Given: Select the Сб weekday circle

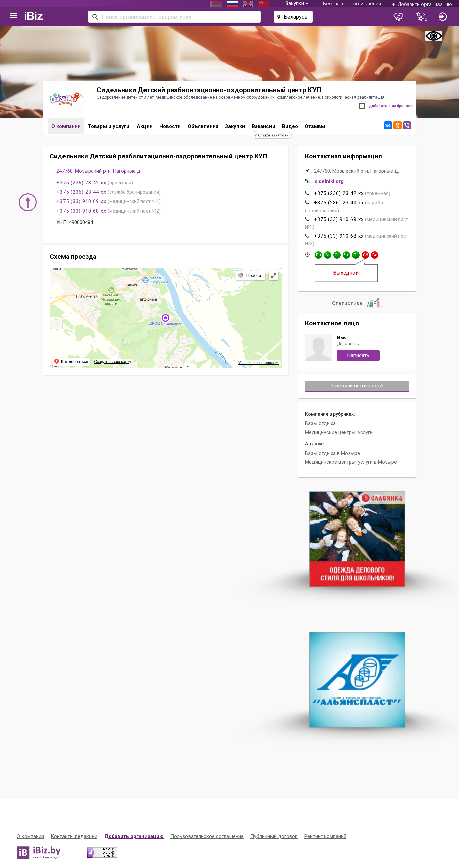Looking at the screenshot, I should [x=365, y=255].
